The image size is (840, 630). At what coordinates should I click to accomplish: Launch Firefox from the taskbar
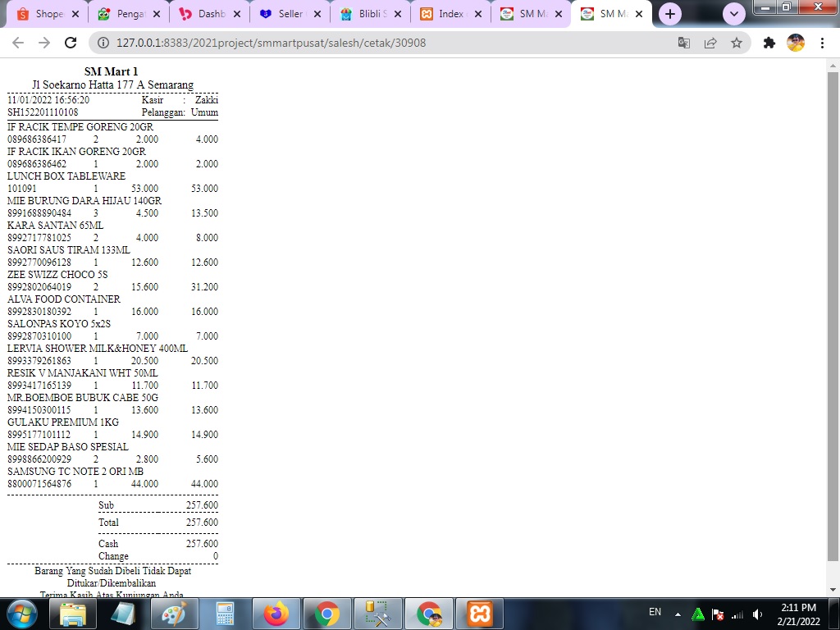[x=276, y=613]
